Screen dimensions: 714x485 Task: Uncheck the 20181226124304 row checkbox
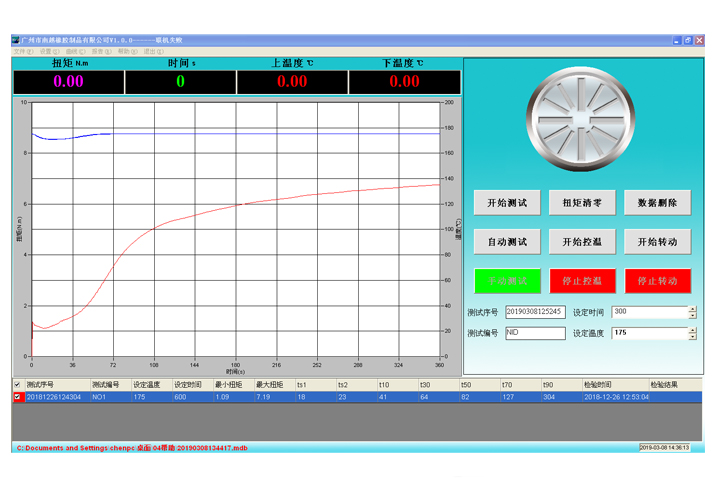(x=16, y=397)
